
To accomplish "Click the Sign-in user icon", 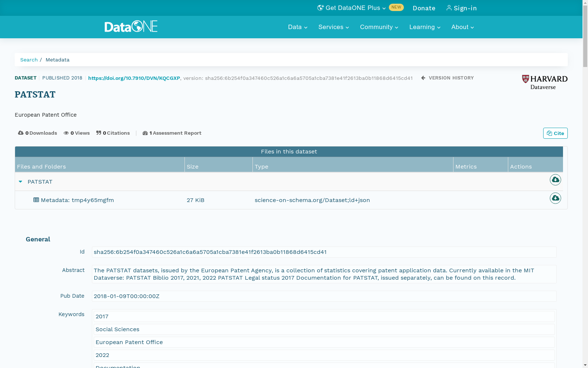I will (x=449, y=8).
